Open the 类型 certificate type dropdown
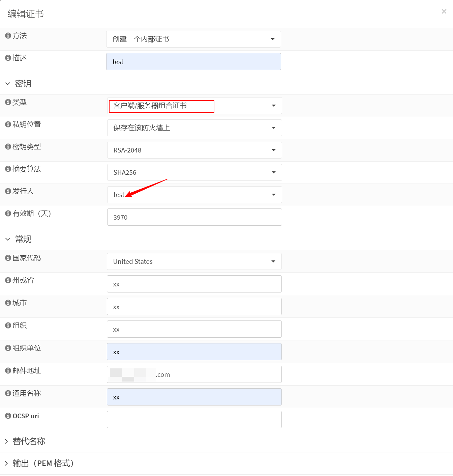Image resolution: width=453 pixels, height=476 pixels. [194, 106]
